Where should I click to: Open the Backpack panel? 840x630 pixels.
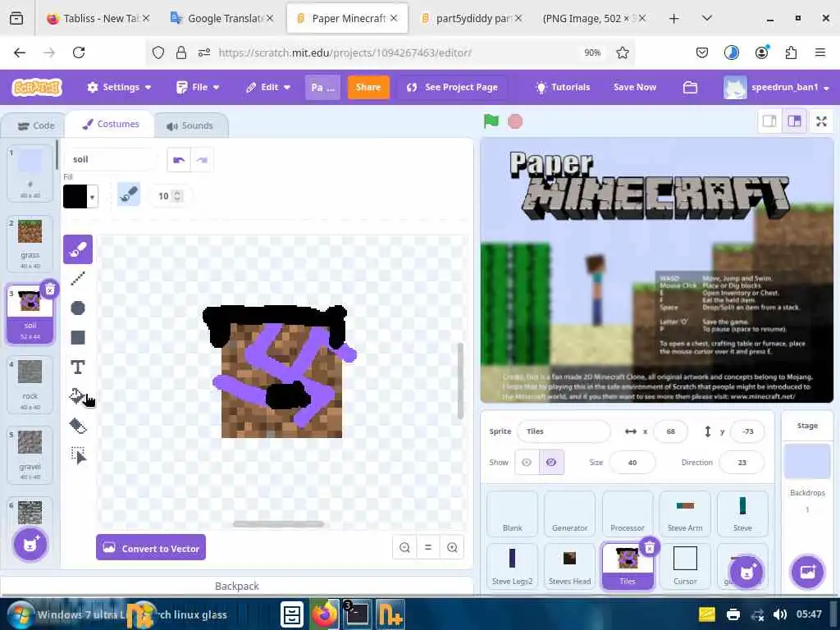point(237,586)
